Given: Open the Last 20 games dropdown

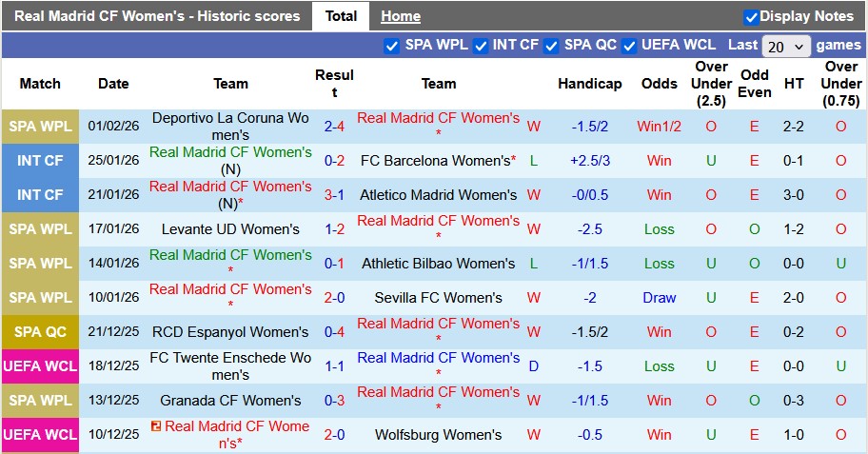Looking at the screenshot, I should pos(786,46).
